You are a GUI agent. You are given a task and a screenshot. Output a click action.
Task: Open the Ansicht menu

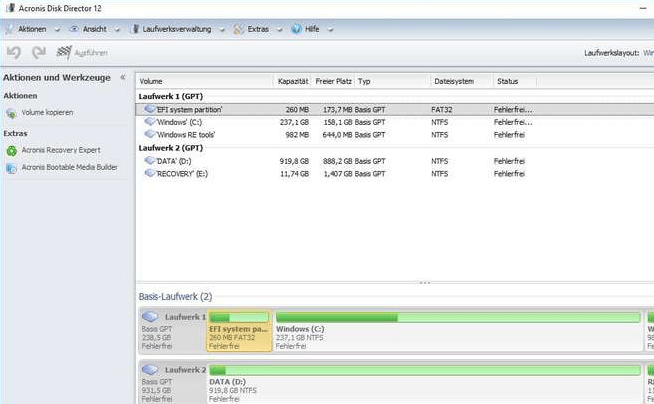[x=95, y=29]
